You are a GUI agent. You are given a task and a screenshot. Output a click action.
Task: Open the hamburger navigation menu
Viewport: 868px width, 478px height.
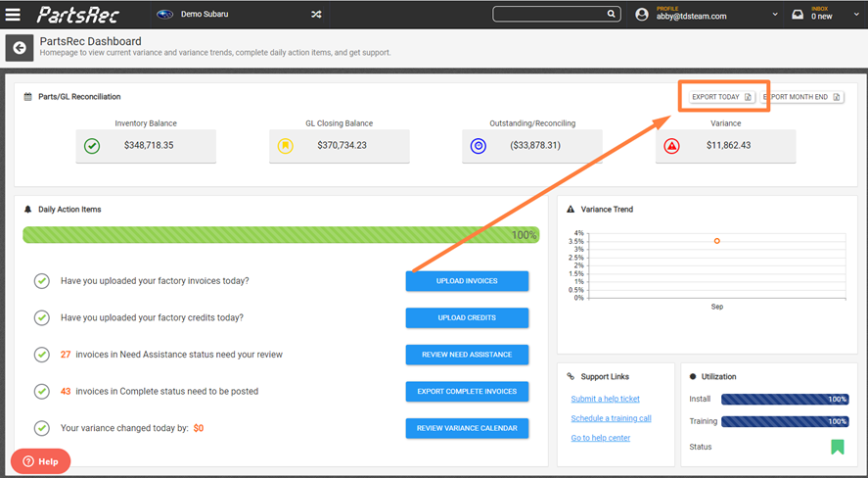pos(13,15)
